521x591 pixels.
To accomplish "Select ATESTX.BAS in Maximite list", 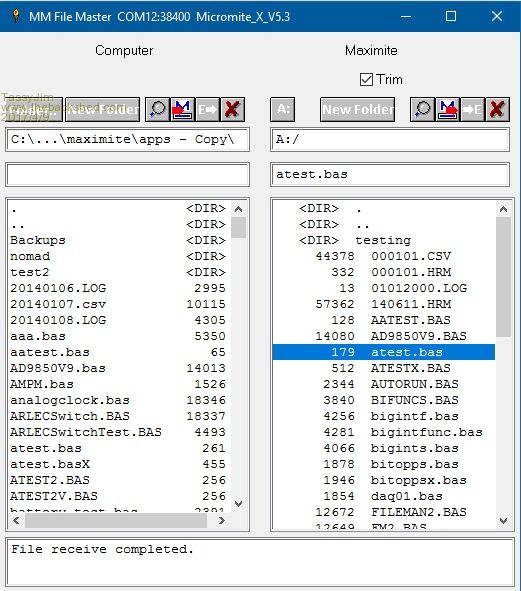I will coord(384,368).
